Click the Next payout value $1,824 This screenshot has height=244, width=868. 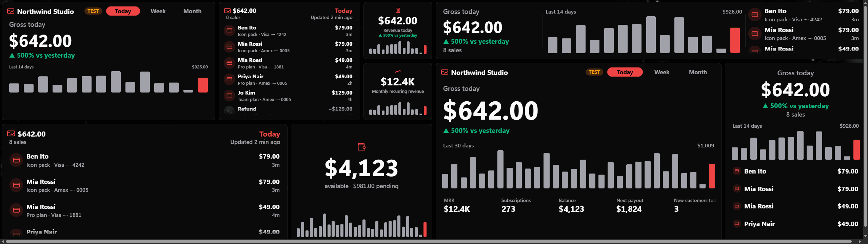tap(629, 209)
